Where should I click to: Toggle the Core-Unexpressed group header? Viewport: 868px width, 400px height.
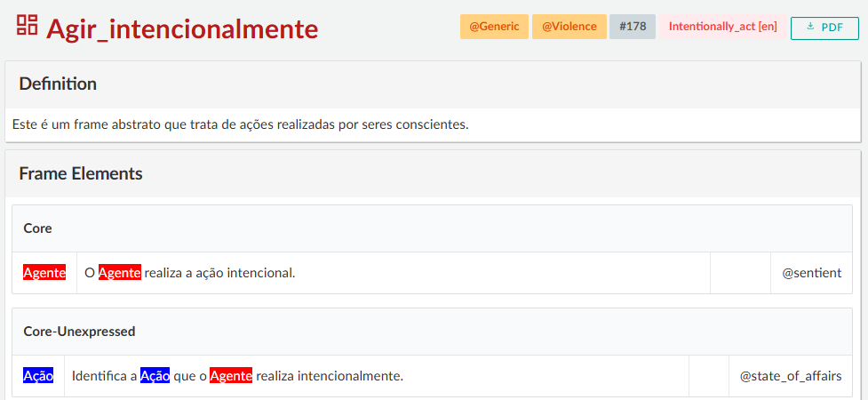point(79,332)
